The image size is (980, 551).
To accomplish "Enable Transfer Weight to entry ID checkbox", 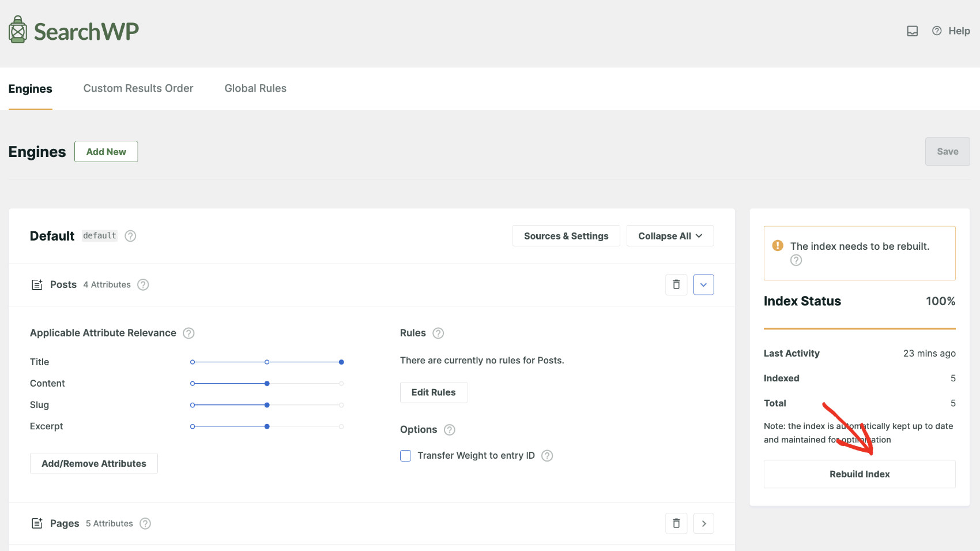I will [406, 456].
